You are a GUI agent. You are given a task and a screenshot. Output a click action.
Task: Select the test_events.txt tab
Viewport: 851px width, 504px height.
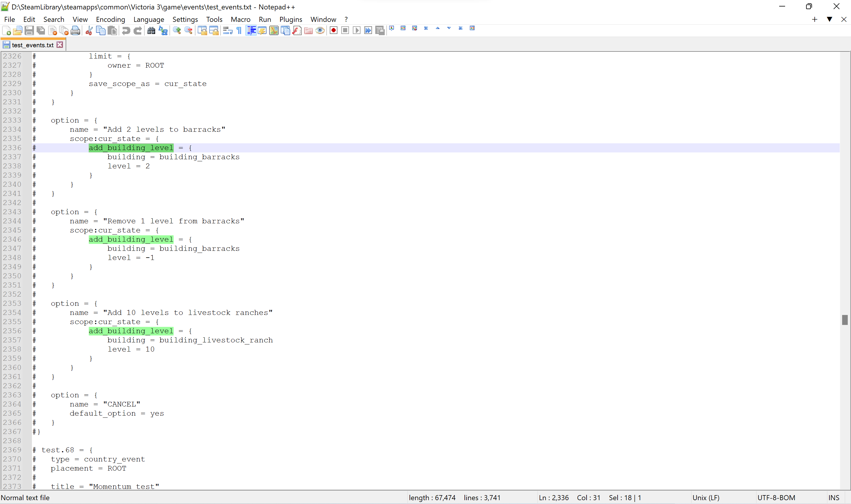33,45
